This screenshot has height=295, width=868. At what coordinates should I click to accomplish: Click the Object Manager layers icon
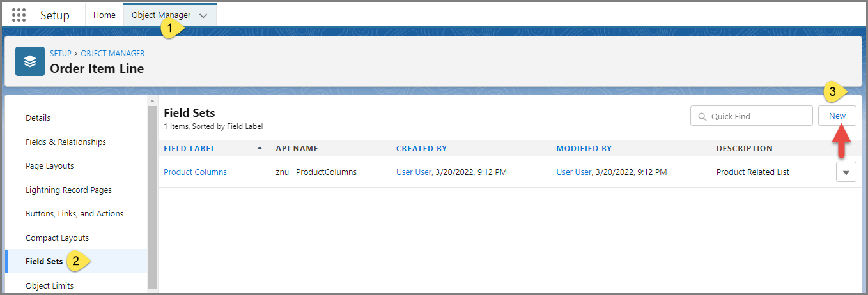click(x=30, y=61)
